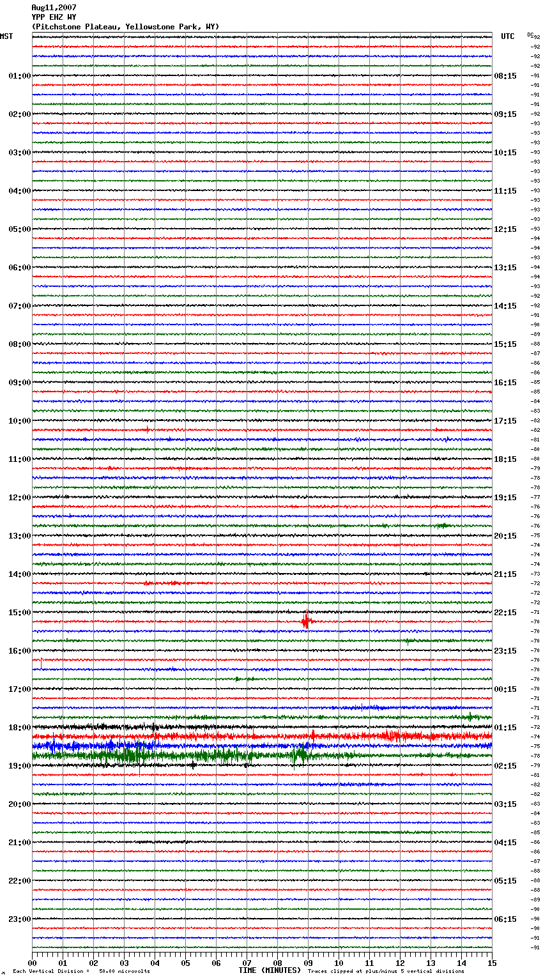Select the 03:00 MST row label
The width and height of the screenshot is (543, 980).
click(20, 153)
